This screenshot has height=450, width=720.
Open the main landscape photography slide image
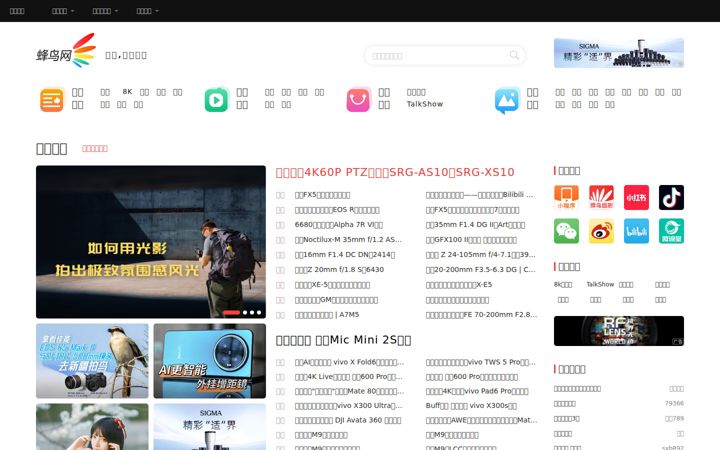coord(151,242)
